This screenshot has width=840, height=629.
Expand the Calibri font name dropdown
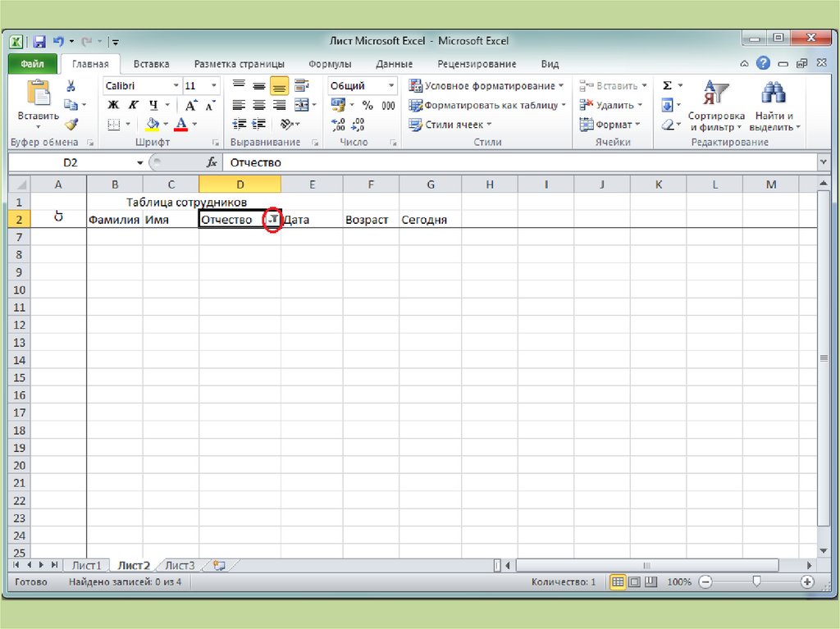tap(176, 86)
